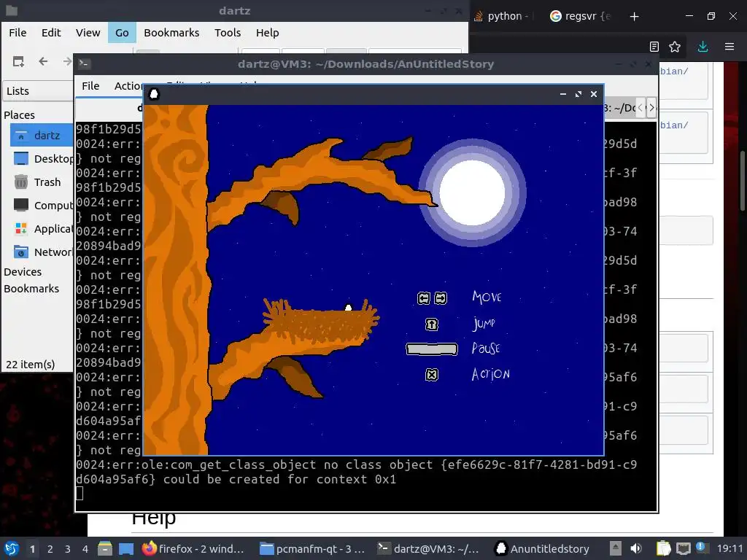Screen dimensions: 747x560
Task: Click the terminal tab scroll right chevron
Action: coord(651,108)
